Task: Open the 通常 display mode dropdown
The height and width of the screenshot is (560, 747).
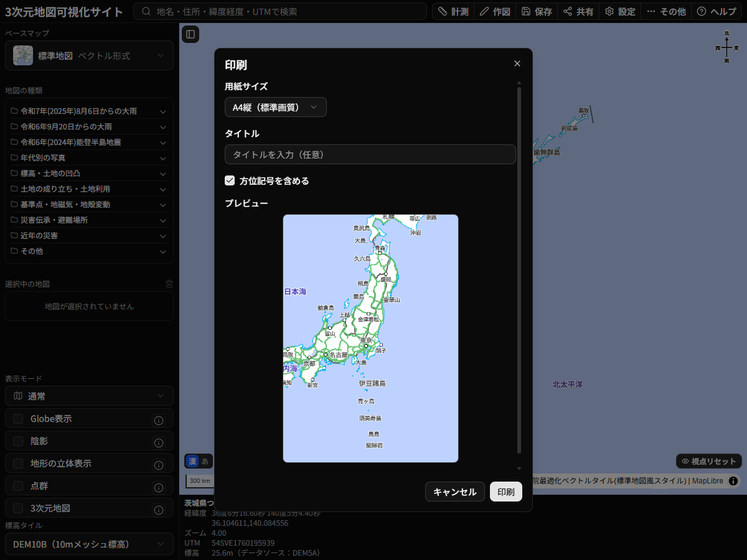Action: 89,396
